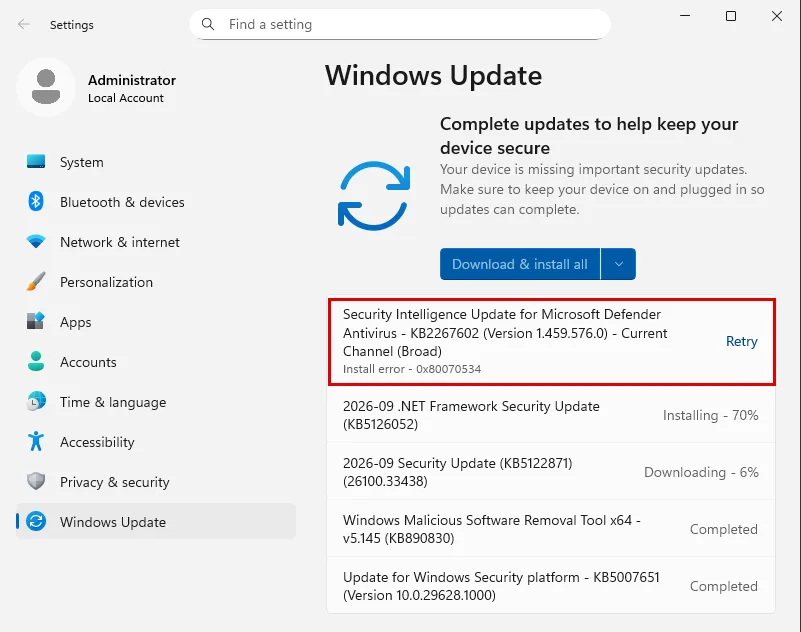Click the Windows Update sidebar sync icon
The image size is (801, 632).
(x=36, y=522)
